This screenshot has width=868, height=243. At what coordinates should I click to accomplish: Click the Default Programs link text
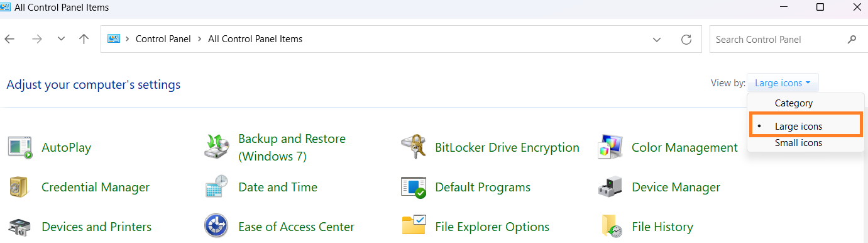point(483,187)
